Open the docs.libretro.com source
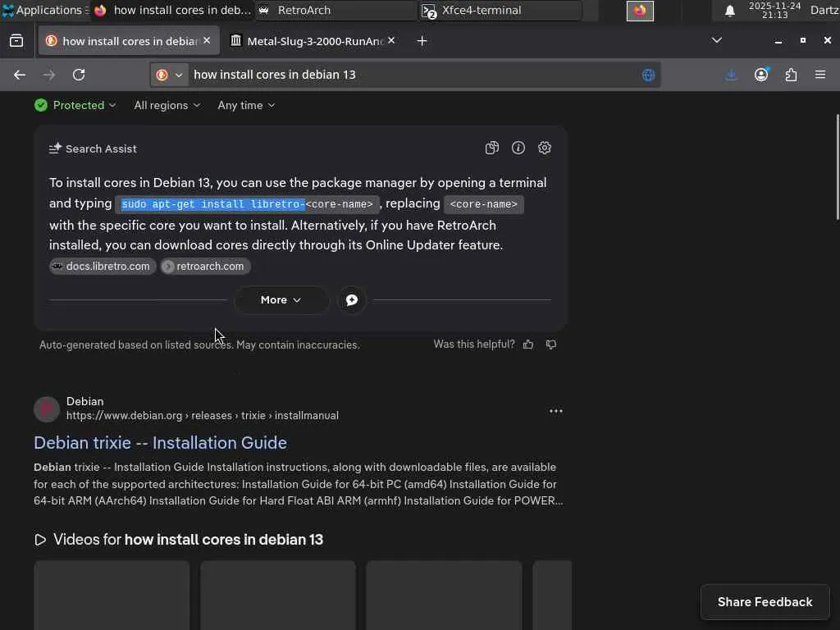 103,267
